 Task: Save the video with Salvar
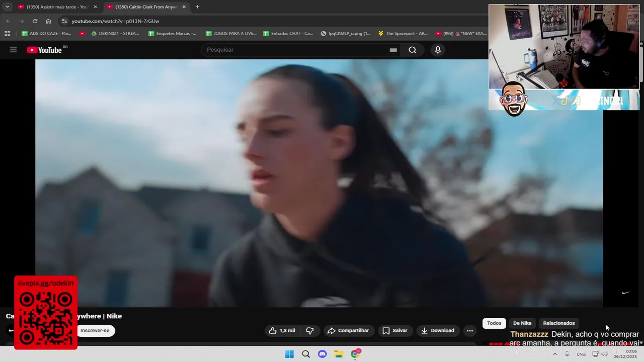tap(395, 330)
